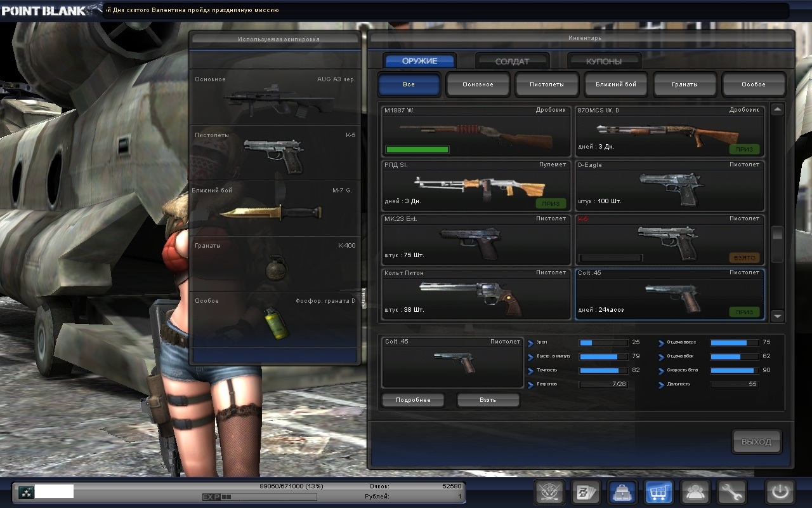Select the MK.23 Ext. pistol item
Screen dimensions: 812x508
pyautogui.click(x=476, y=239)
